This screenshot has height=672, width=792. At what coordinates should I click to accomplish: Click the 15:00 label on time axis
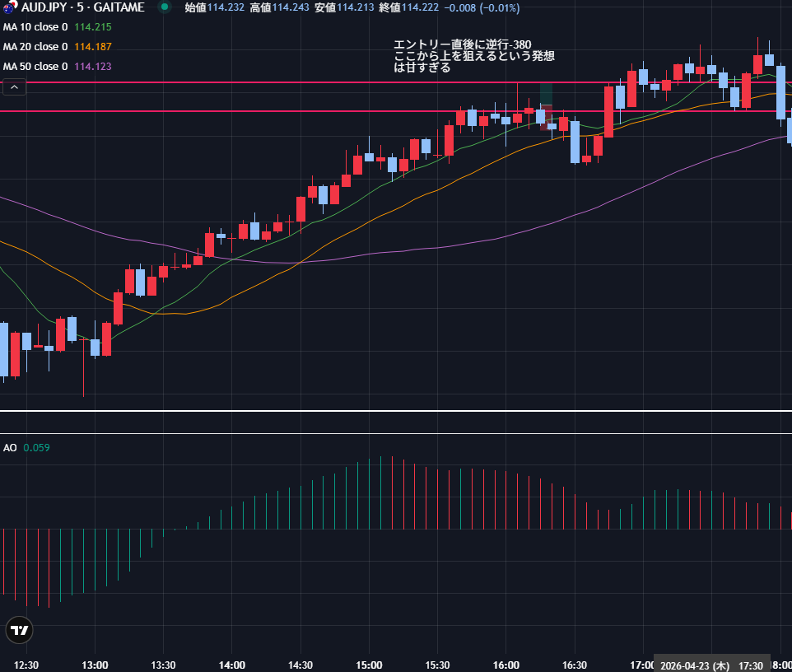click(x=369, y=665)
